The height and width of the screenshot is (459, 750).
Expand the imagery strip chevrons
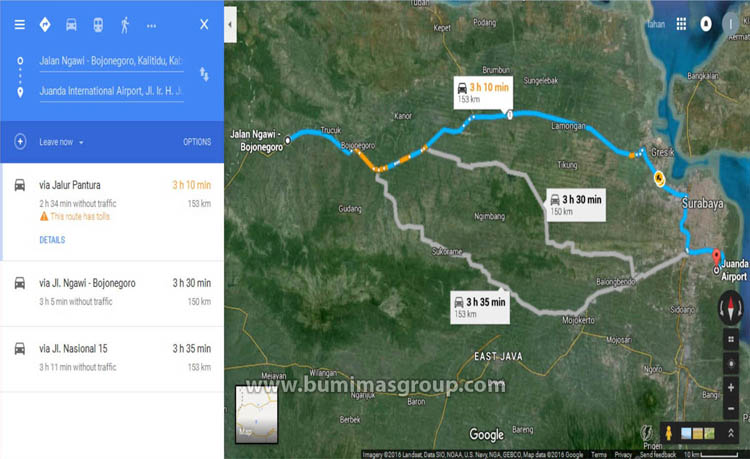coord(730,433)
